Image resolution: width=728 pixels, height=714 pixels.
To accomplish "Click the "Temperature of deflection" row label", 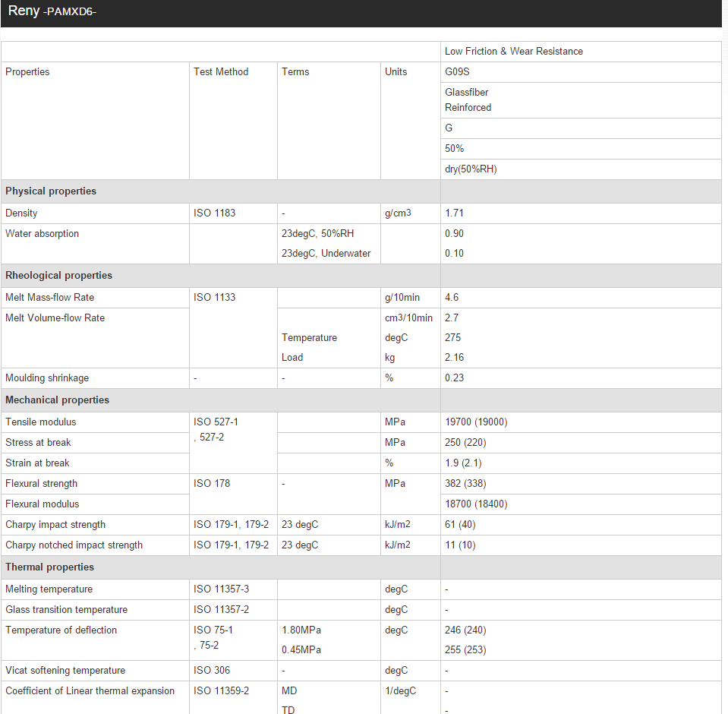I will coord(61,630).
